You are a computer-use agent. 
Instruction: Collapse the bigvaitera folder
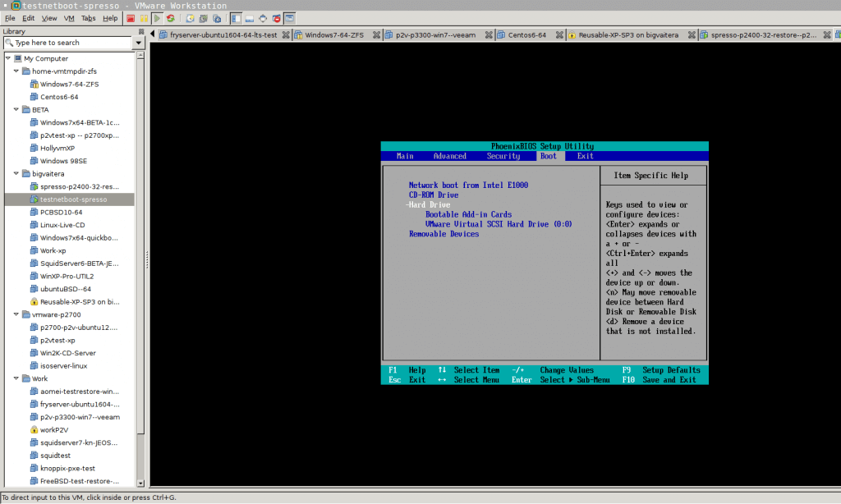16,173
